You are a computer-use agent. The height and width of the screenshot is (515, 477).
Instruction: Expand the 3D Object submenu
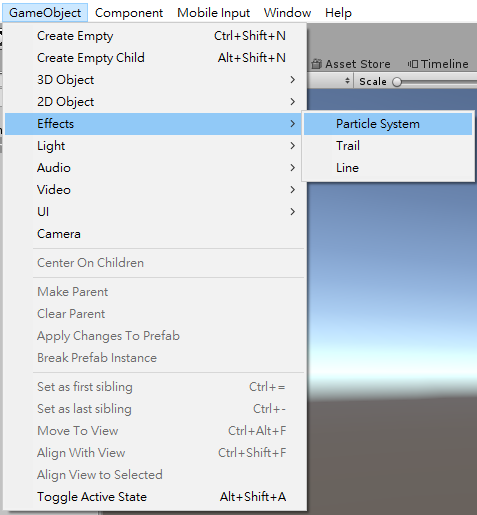point(155,80)
